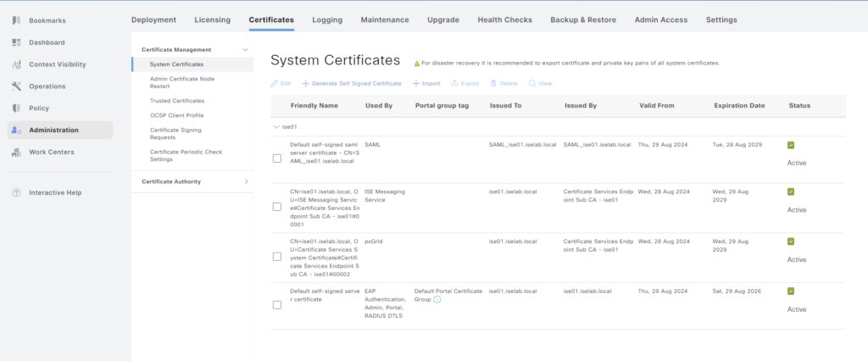Select the Default self-signed saml certificate checkbox

[x=277, y=158]
